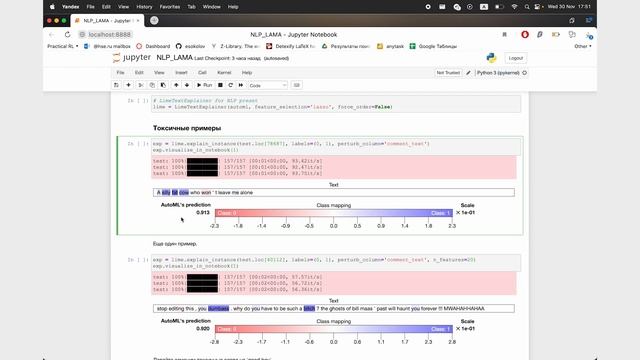The image size is (640, 360).
Task: Open Jupyter Insert menu
Action: click(181, 73)
